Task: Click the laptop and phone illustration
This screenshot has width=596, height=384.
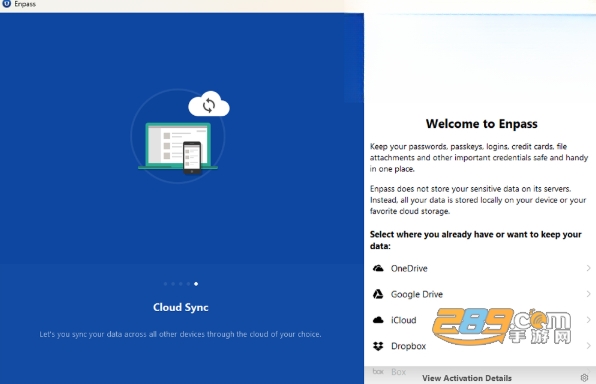Action: click(x=178, y=148)
